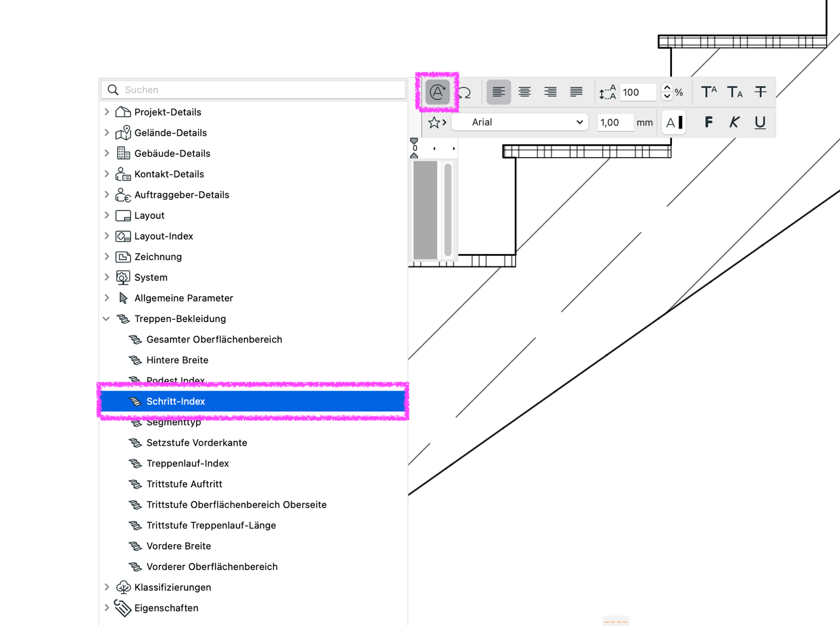Select Hintere Breite entry
The image size is (840, 626).
tap(177, 360)
